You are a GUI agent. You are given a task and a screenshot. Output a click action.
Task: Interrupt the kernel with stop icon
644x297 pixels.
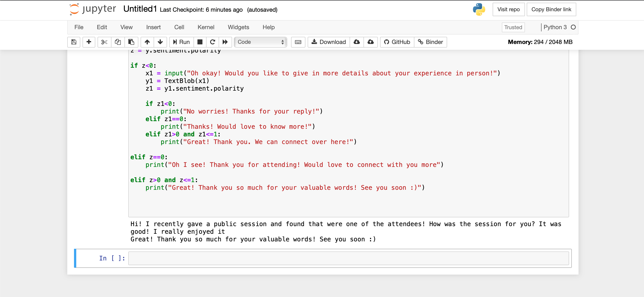pyautogui.click(x=200, y=42)
